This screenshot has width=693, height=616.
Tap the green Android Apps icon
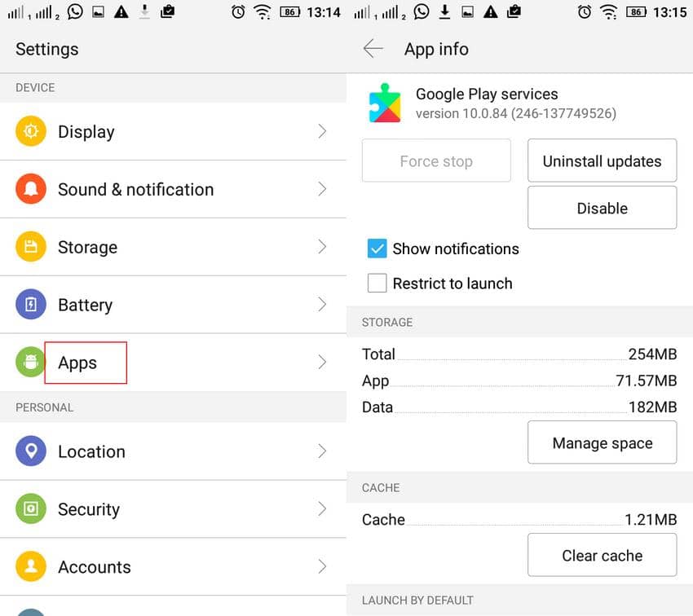(x=30, y=363)
